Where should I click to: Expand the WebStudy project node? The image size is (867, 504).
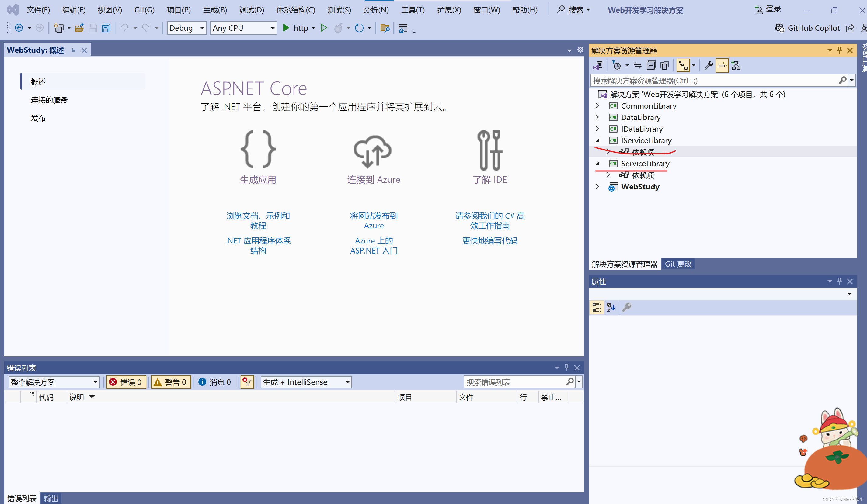pyautogui.click(x=597, y=186)
